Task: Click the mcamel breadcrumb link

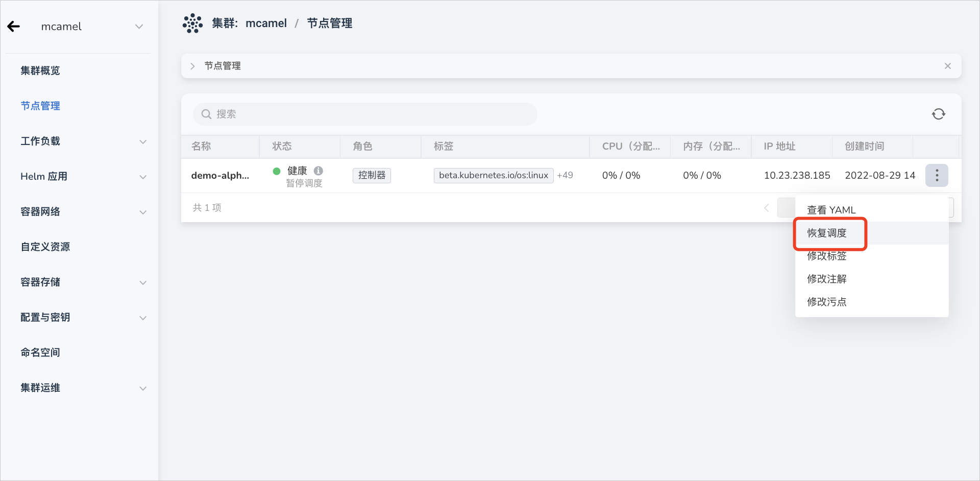Action: [266, 23]
